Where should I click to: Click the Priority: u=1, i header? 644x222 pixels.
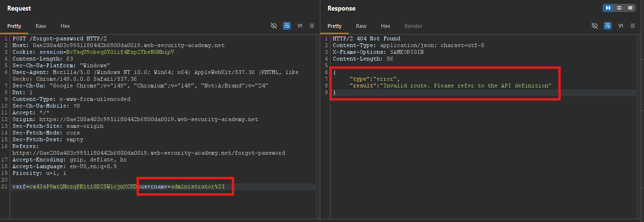coord(39,173)
